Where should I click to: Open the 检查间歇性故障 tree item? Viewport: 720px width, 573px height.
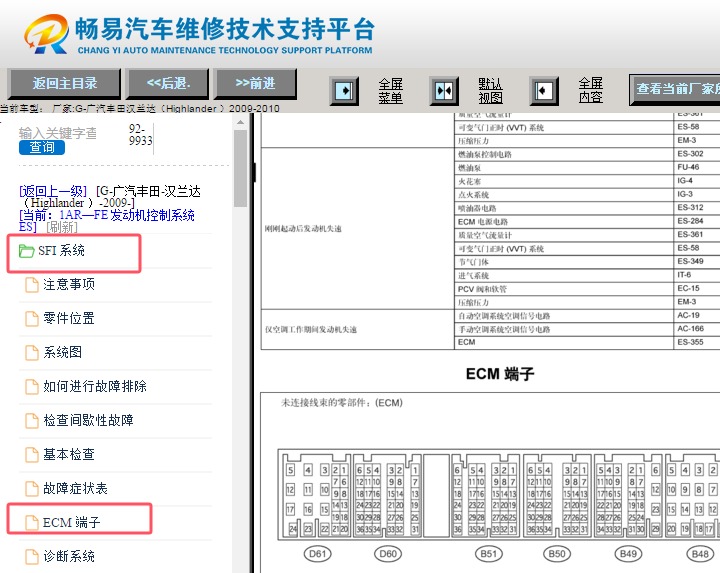pyautogui.click(x=88, y=421)
